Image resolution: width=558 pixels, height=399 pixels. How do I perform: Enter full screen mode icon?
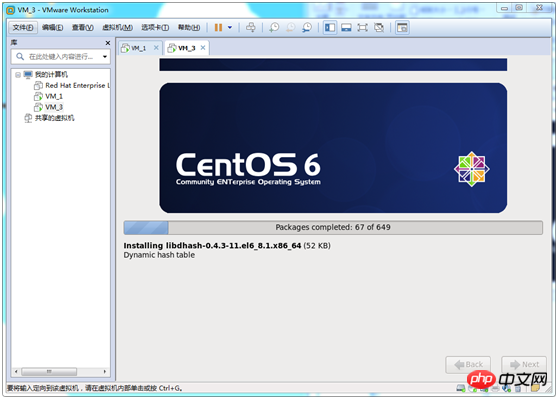coord(362,27)
